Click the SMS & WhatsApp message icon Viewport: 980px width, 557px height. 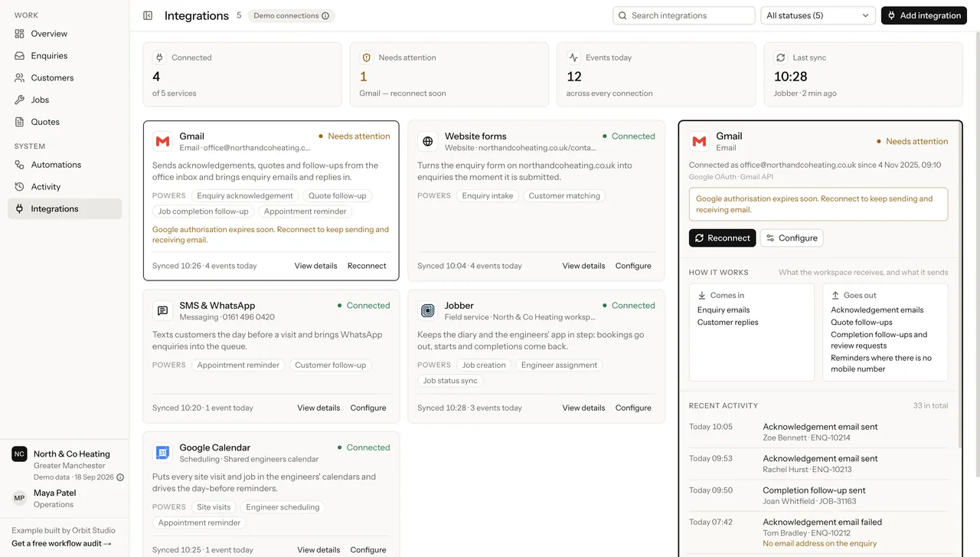(x=162, y=310)
